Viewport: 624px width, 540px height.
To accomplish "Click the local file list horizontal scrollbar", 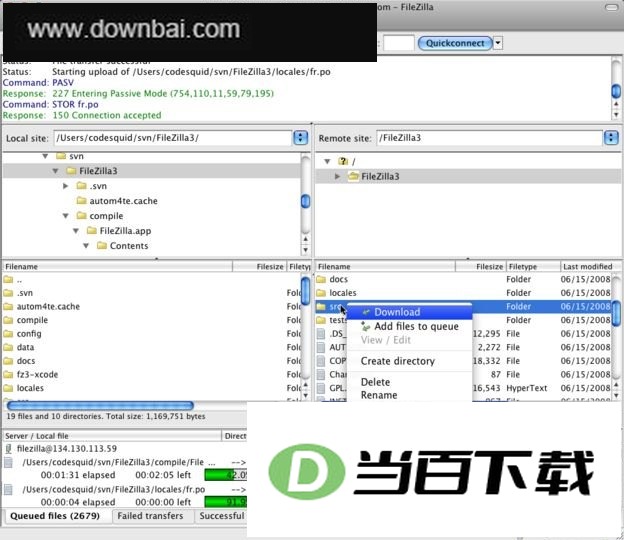I will pos(100,405).
